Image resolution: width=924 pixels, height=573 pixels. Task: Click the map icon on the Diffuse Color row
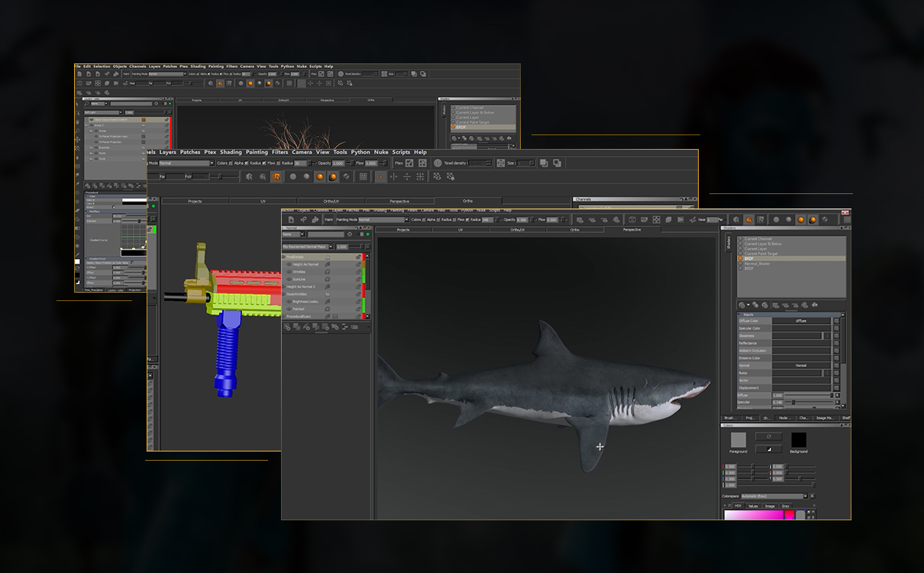(x=836, y=321)
